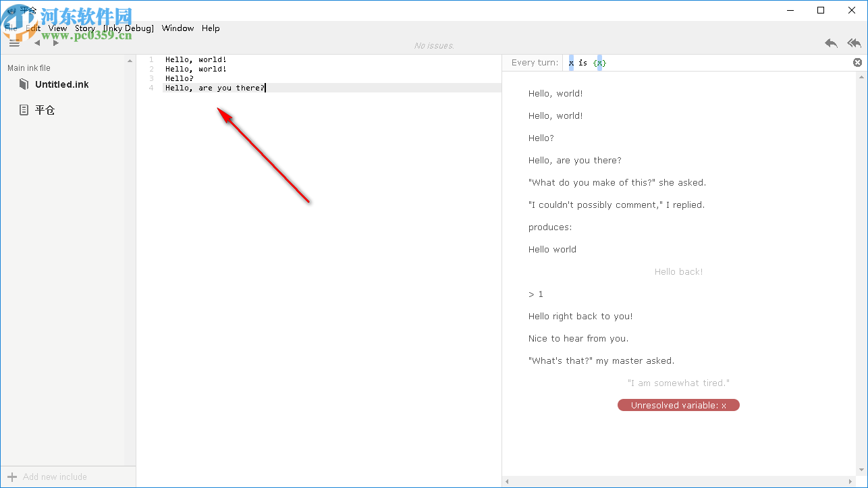Click 'Nice to hear from you.' in output
Viewport: 868px width, 488px height.
click(x=578, y=338)
